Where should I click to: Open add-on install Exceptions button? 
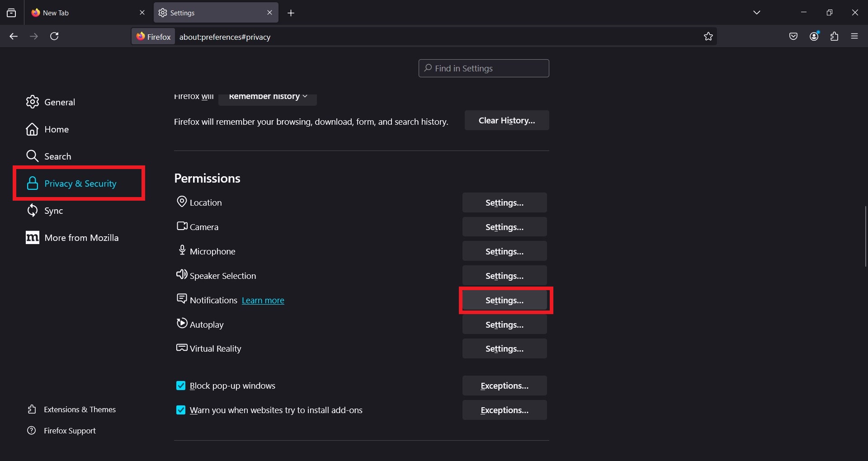click(505, 410)
